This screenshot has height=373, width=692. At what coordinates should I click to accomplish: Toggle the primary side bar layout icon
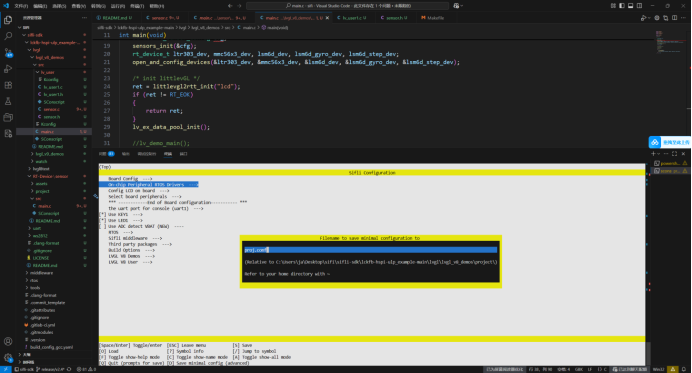point(622,6)
